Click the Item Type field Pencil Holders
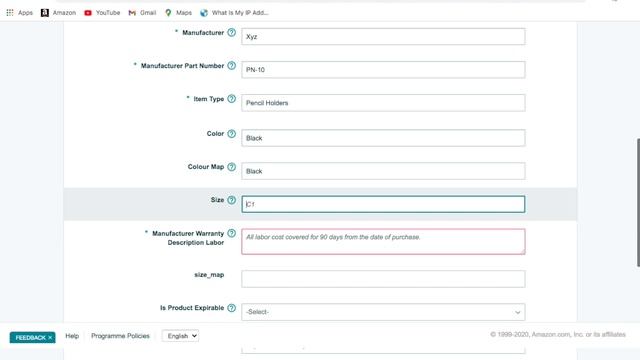Screen dimensions: 640x360 point(383,102)
